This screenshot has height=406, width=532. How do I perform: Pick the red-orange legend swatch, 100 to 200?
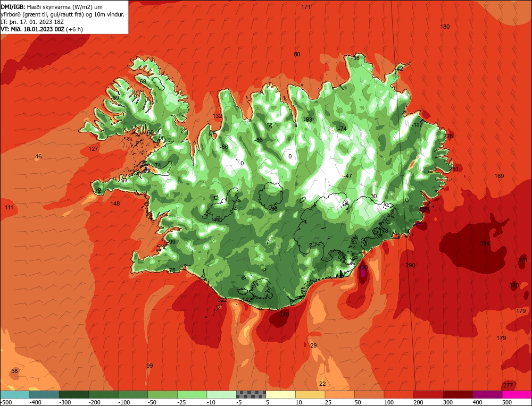pos(398,394)
